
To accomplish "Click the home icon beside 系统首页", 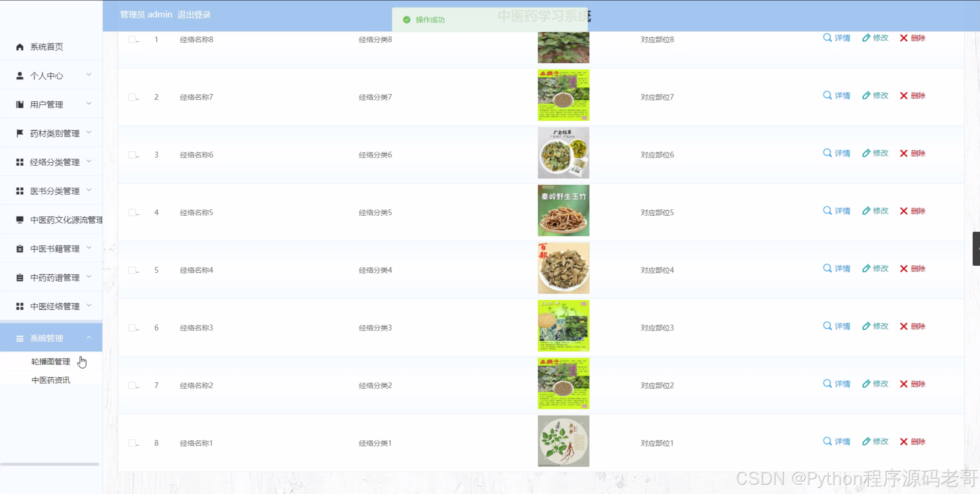I will coord(20,47).
